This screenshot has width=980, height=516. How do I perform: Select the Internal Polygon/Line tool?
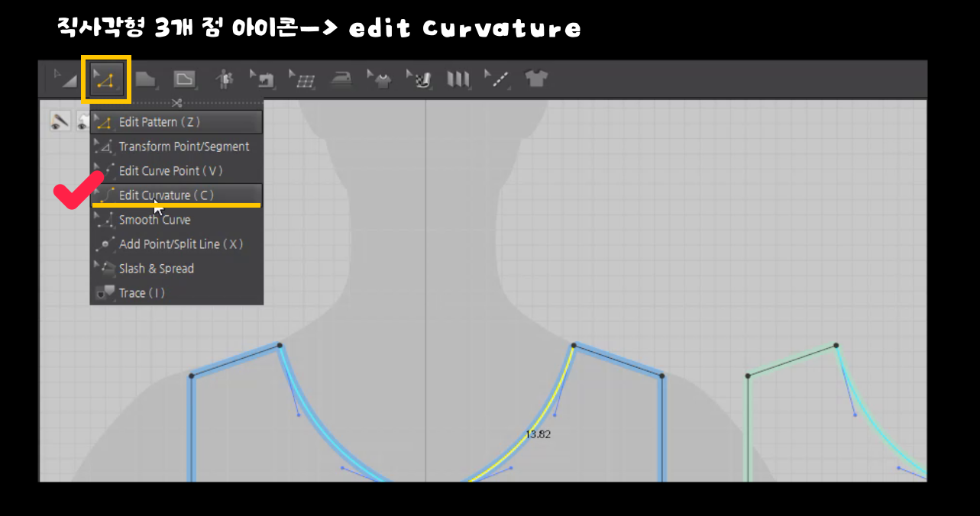pyautogui.click(x=185, y=79)
